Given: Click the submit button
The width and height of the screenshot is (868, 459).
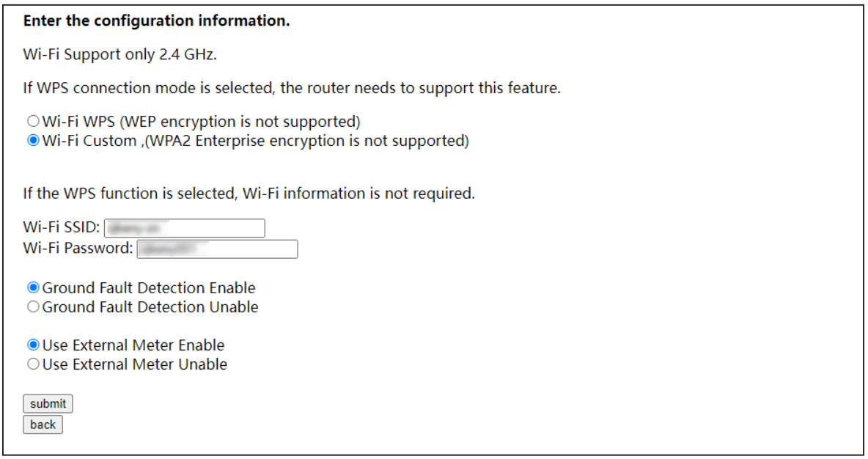Looking at the screenshot, I should (x=48, y=403).
